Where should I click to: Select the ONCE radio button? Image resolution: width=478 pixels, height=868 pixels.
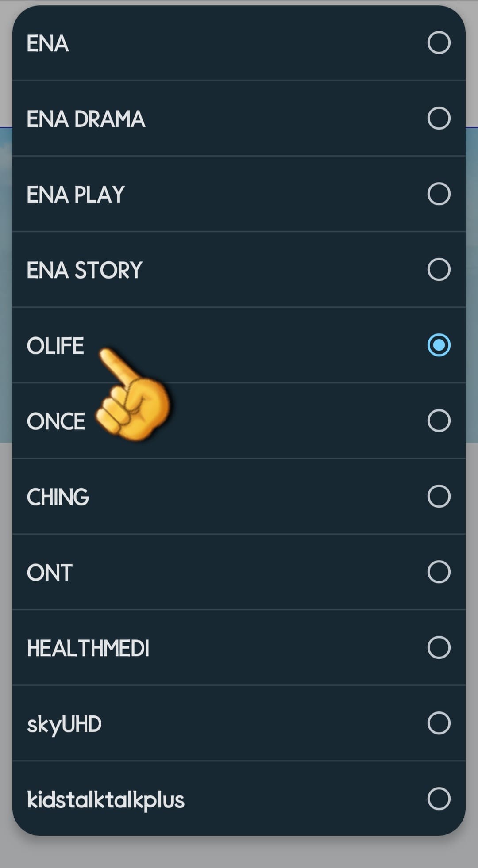pyautogui.click(x=438, y=421)
